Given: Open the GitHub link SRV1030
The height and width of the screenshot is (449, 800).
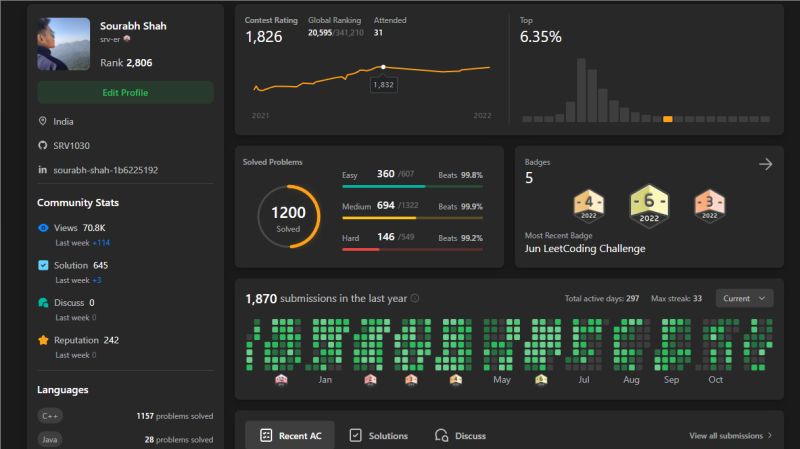Looking at the screenshot, I should click(71, 146).
